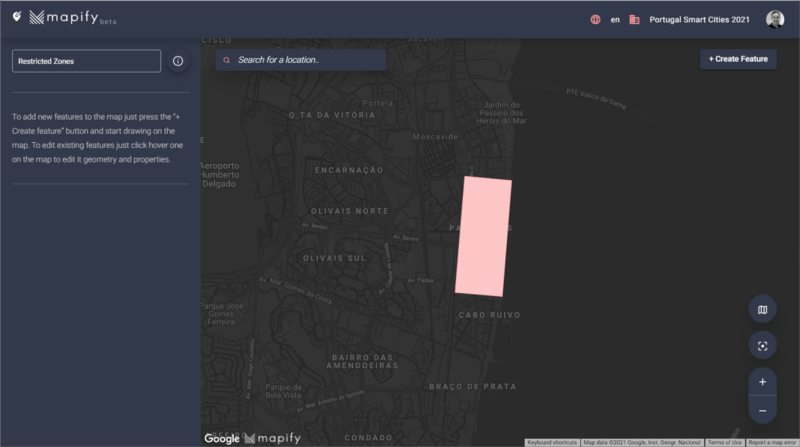Open Portugal Smart Cities 2021 workspace
The height and width of the screenshot is (447, 800).
[x=699, y=19]
